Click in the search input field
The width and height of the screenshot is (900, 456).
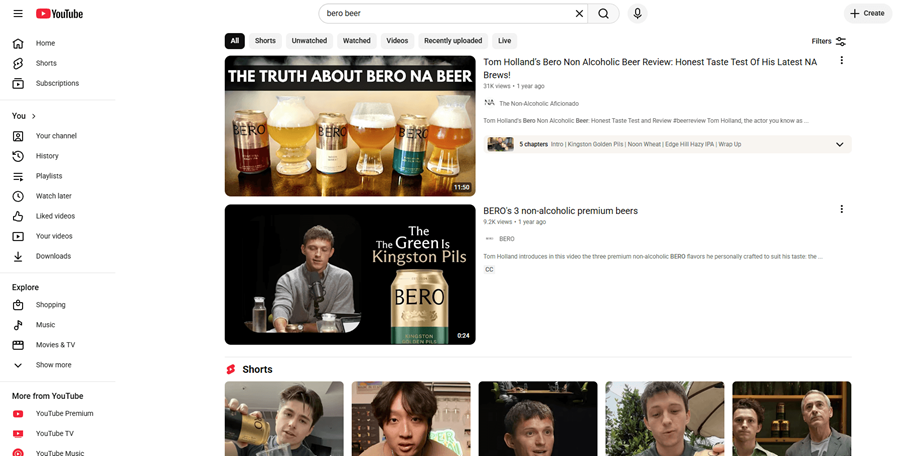[x=448, y=13]
